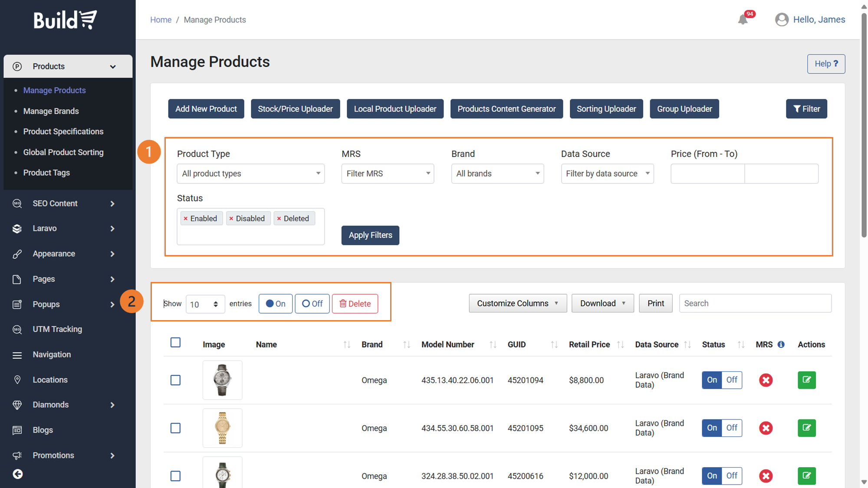Open the Blogs sidebar item
868x488 pixels.
pyautogui.click(x=43, y=430)
